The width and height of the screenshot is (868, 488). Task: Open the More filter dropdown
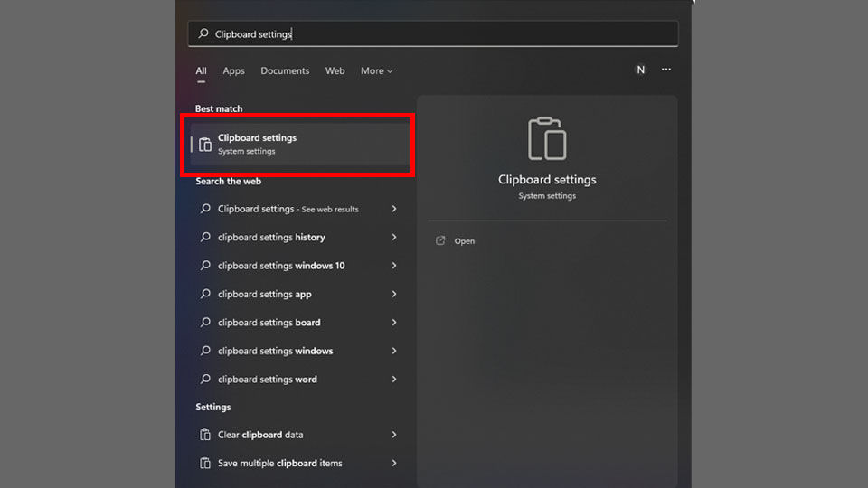[377, 70]
